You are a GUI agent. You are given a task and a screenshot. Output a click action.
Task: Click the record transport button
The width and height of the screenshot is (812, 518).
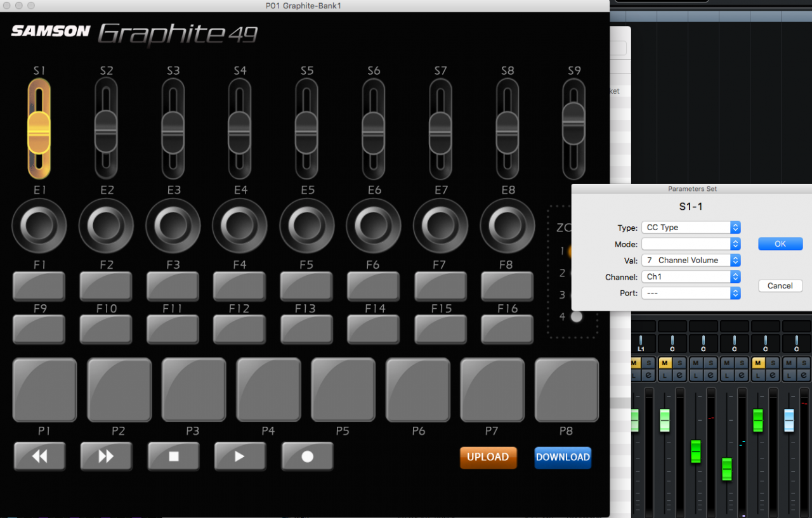(x=307, y=456)
